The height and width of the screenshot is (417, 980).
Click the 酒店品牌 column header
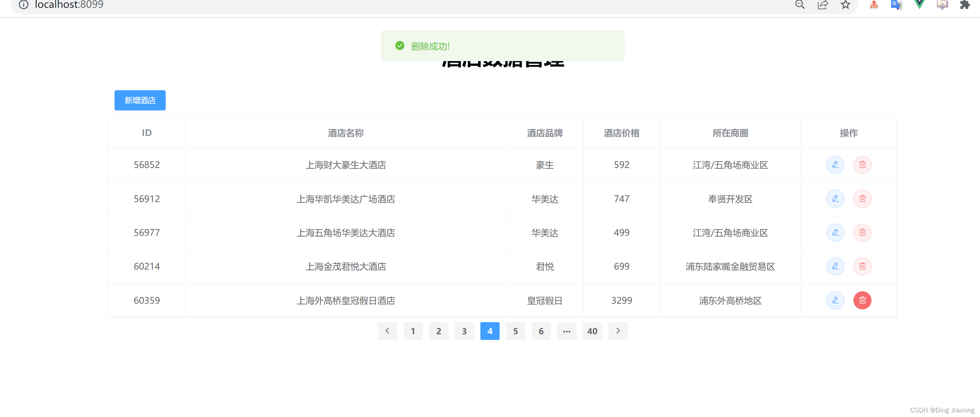(545, 133)
